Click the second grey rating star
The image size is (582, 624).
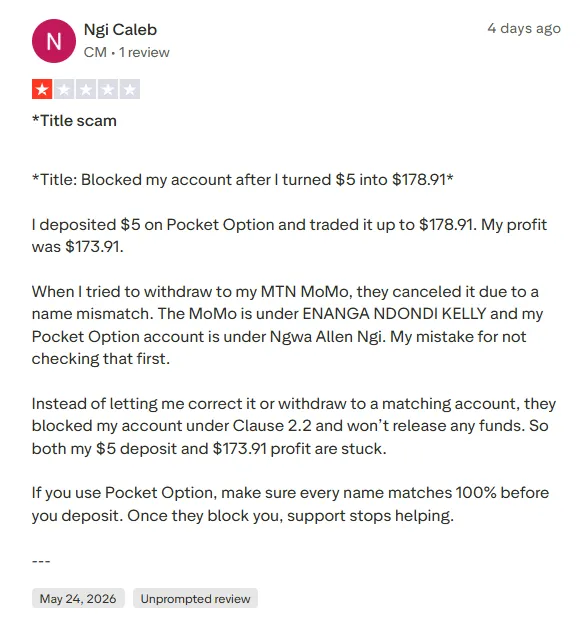click(x=64, y=89)
